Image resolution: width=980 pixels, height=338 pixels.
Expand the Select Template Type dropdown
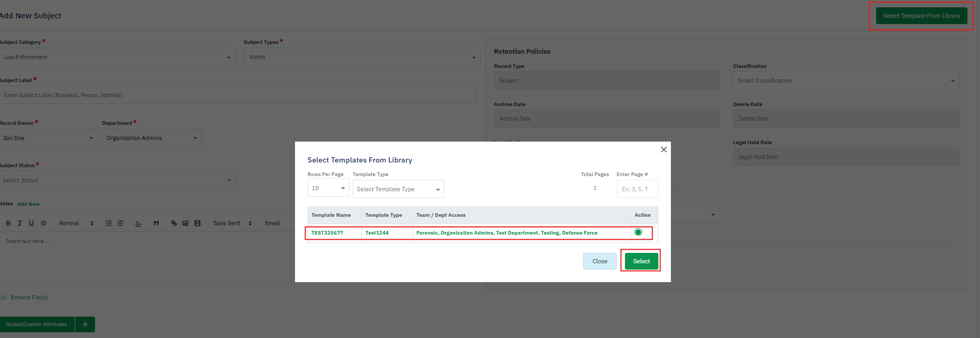click(398, 189)
